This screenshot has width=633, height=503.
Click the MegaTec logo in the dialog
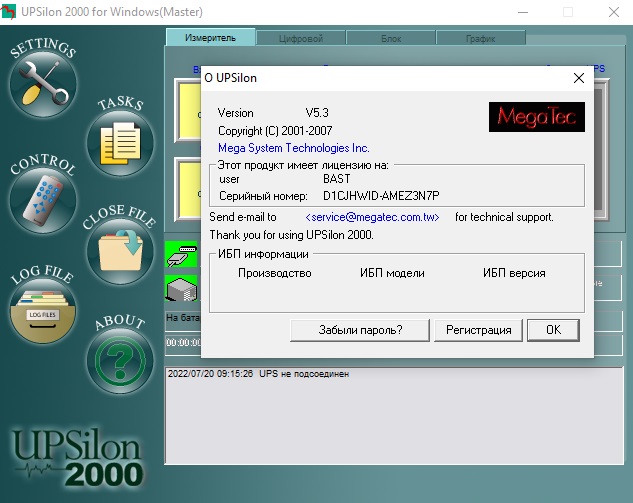(x=537, y=117)
